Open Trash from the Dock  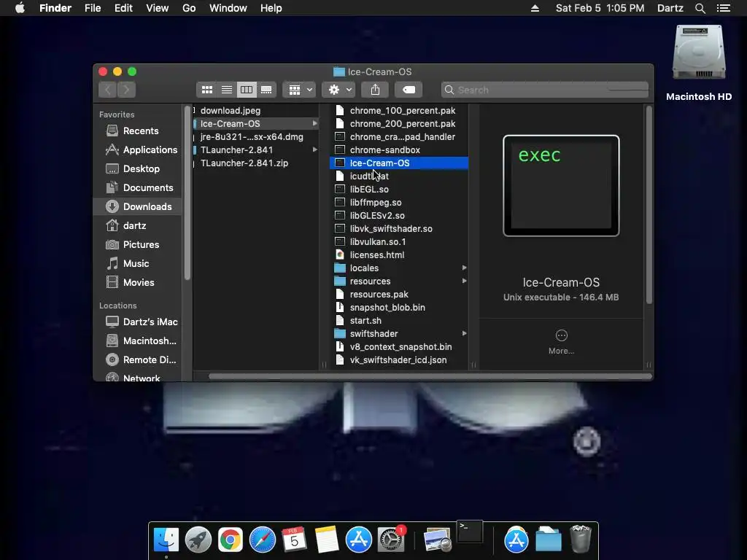coord(581,539)
